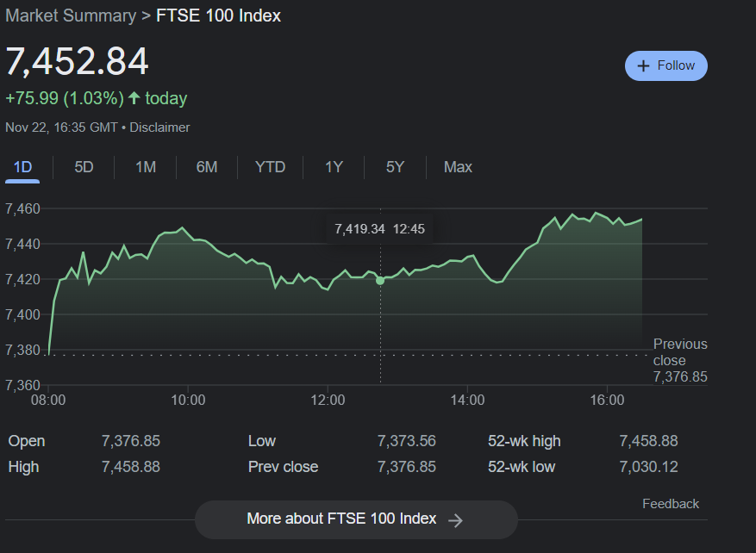The image size is (756, 553).
Task: Switch to the 5D chart range
Action: [x=84, y=167]
